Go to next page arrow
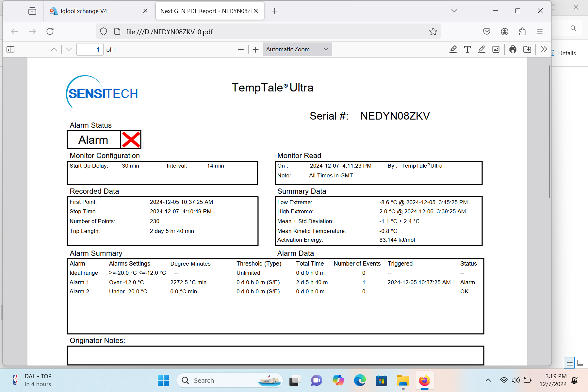 (69, 49)
